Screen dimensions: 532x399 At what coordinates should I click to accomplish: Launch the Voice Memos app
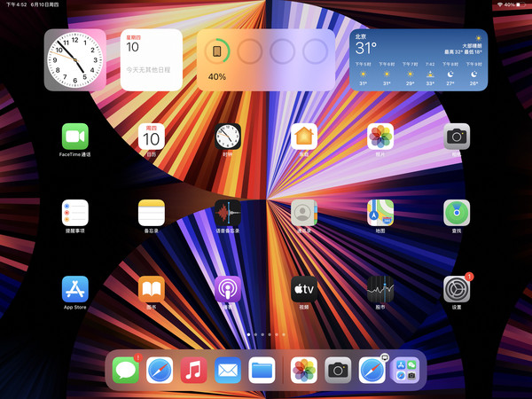pyautogui.click(x=228, y=213)
